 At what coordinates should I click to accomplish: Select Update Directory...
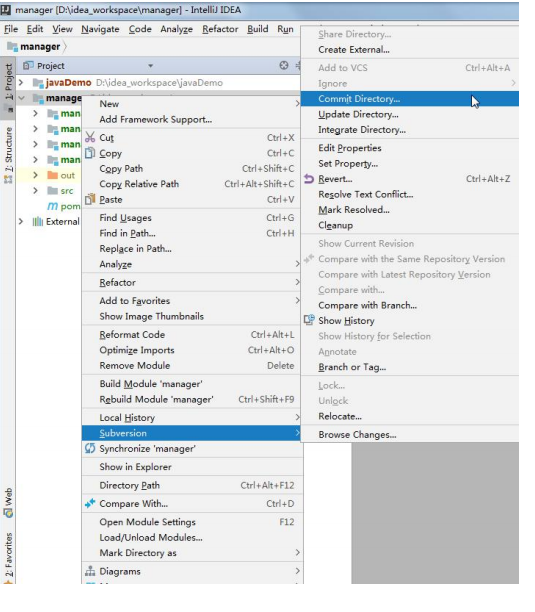(x=410, y=114)
